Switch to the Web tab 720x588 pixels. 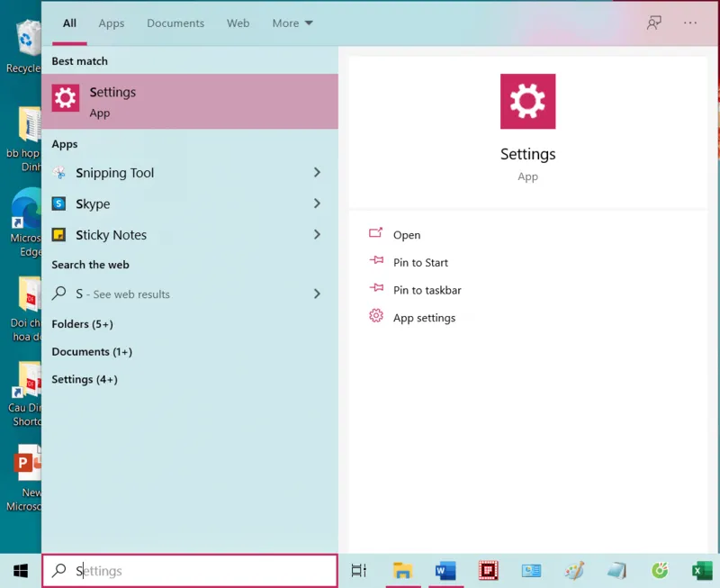coord(238,23)
